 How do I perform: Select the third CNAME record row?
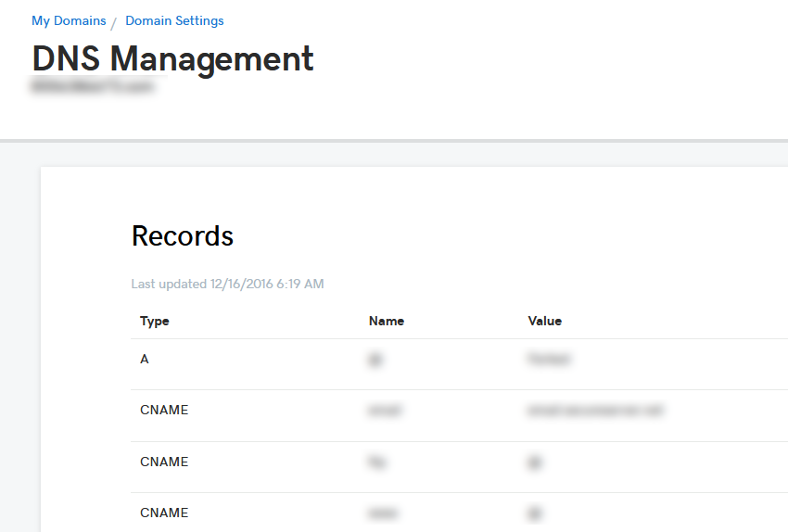pyautogui.click(x=459, y=513)
